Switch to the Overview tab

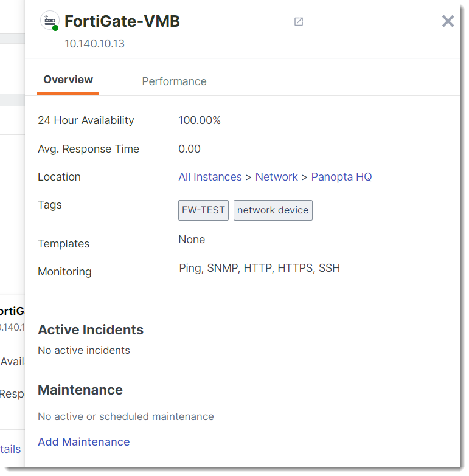tap(68, 80)
